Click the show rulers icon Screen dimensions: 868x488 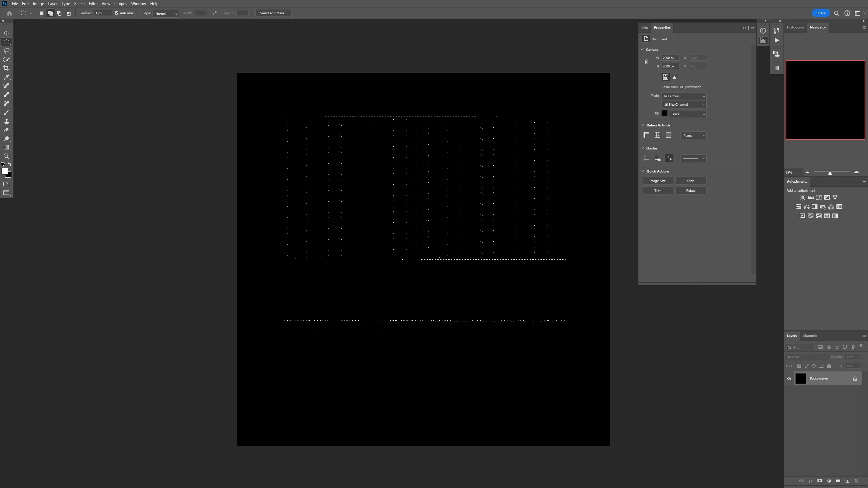[x=646, y=135]
